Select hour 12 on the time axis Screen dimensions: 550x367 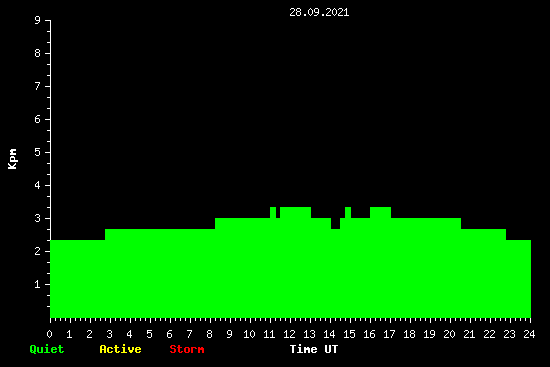point(289,334)
